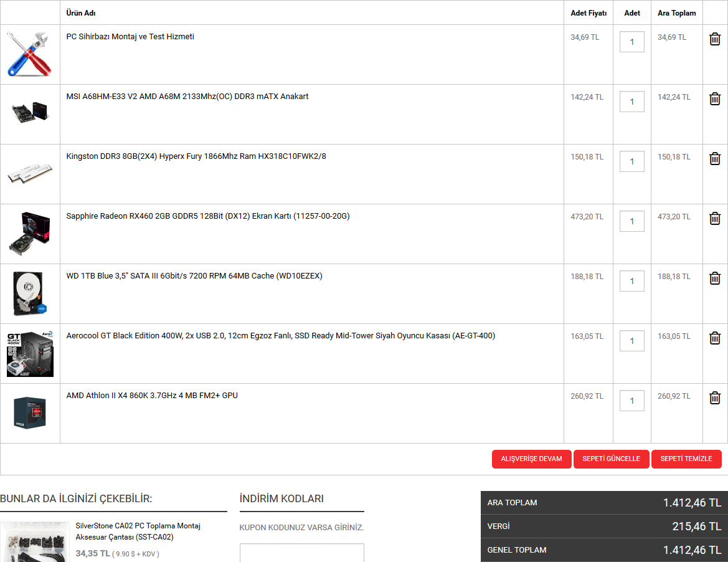This screenshot has height=562, width=728.
Task: Click the coupon code input field
Action: point(302,553)
